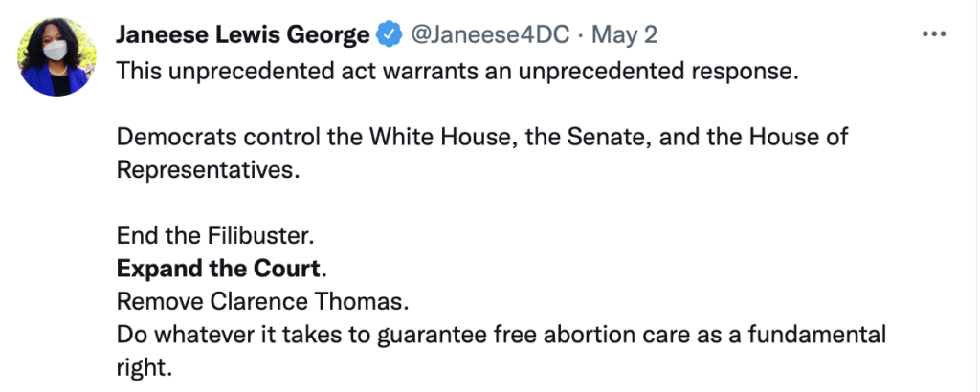Click the bold Expand the Court text
The height and width of the screenshot is (392, 980).
point(217,269)
